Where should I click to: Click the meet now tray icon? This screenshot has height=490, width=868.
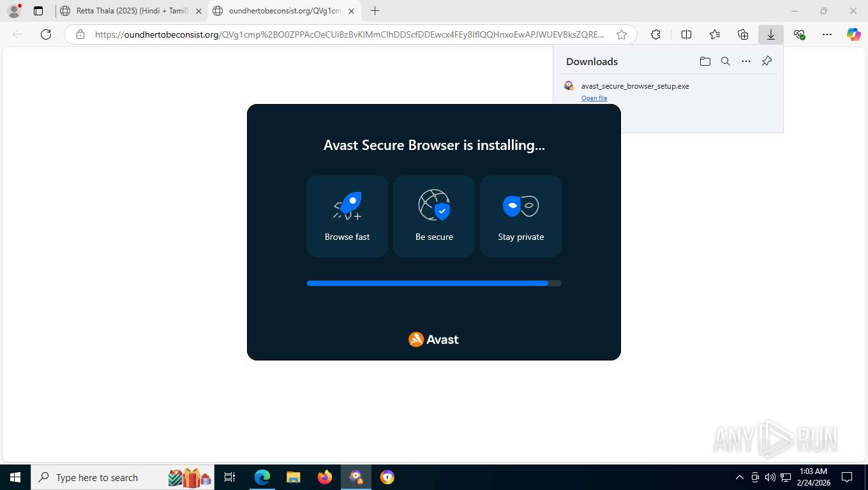pyautogui.click(x=755, y=477)
